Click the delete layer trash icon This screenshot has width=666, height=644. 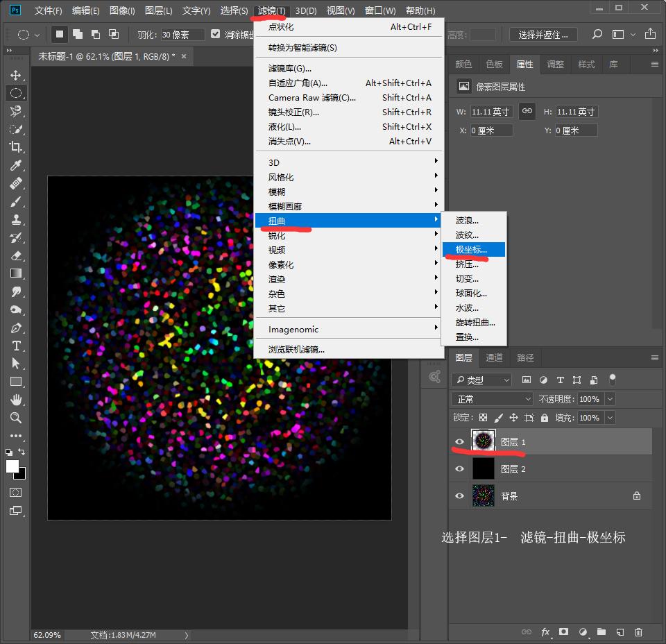tap(638, 632)
